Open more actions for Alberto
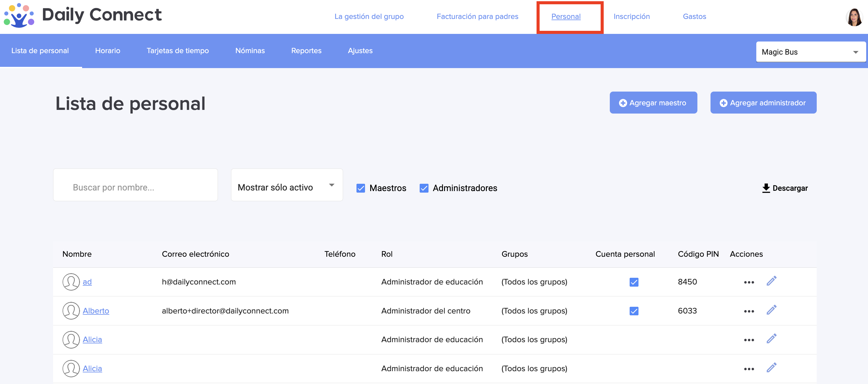This screenshot has width=868, height=384. coord(749,311)
